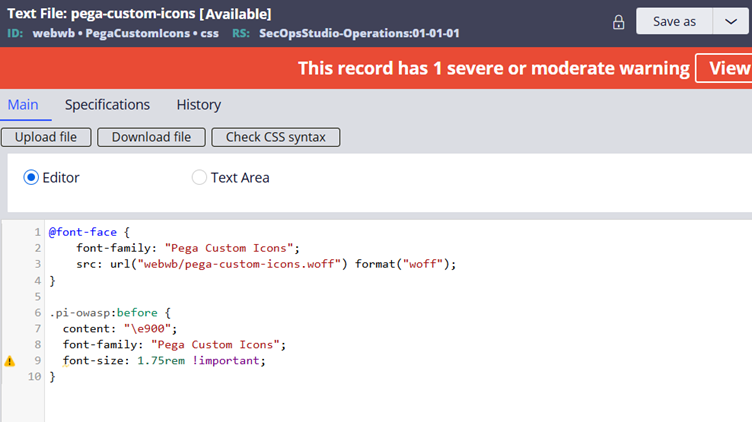Select the Editor radio button
Viewport: 752px width, 422px height.
point(31,178)
